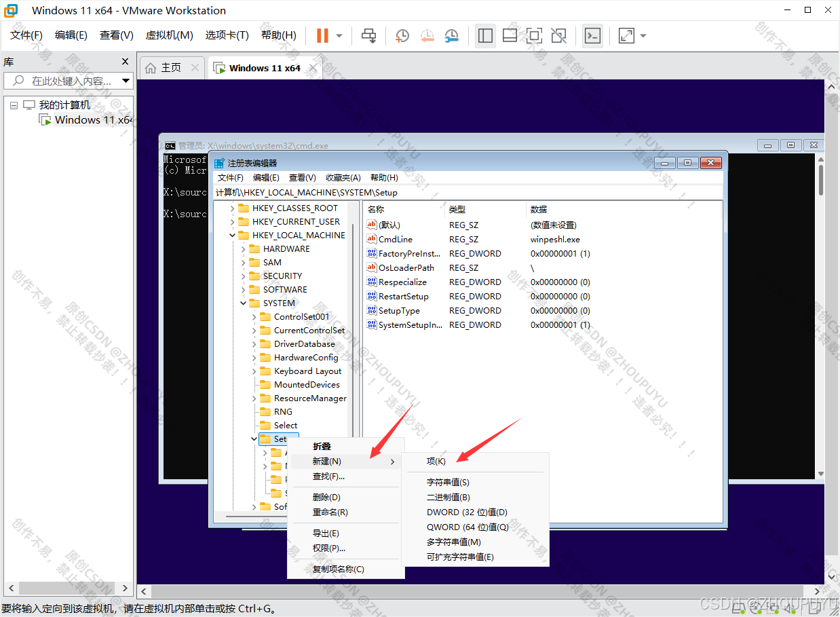Viewport: 840px width, 617px height.
Task: Close the 主页 tab
Action: tap(195, 68)
